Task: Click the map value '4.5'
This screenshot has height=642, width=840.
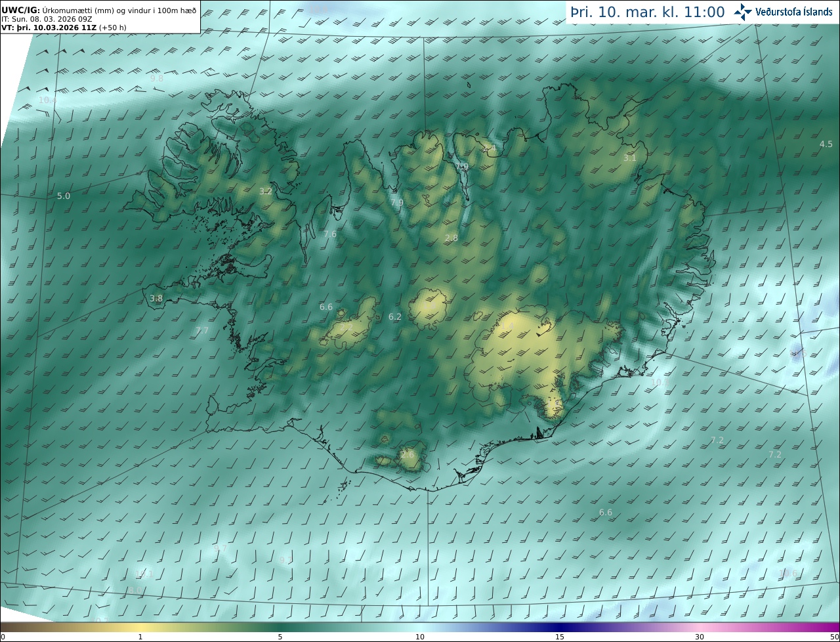Action: (826, 144)
